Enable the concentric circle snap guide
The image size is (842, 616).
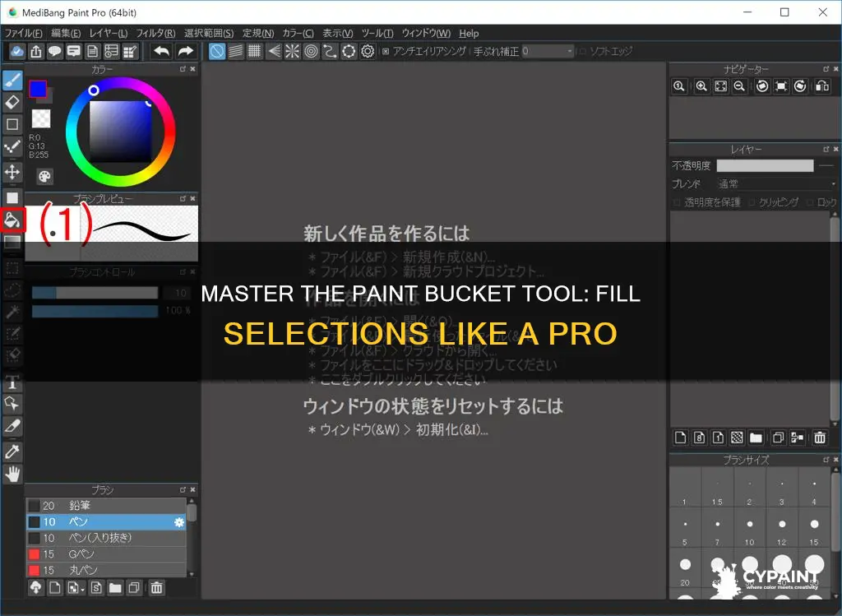[311, 52]
